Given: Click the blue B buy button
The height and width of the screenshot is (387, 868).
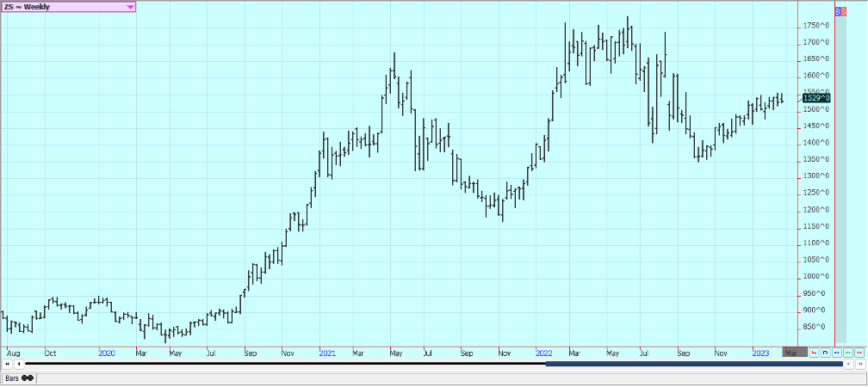Looking at the screenshot, I should click(838, 11).
